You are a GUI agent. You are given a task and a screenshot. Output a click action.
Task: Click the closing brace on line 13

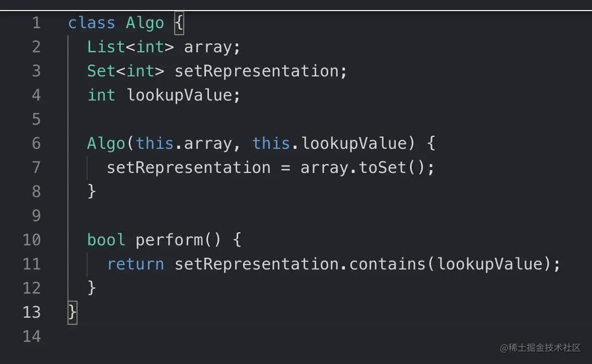(x=72, y=312)
